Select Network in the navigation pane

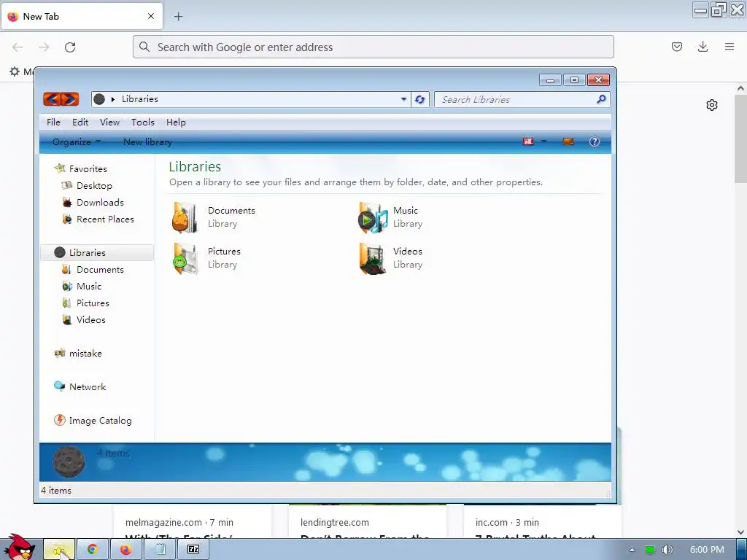[88, 386]
